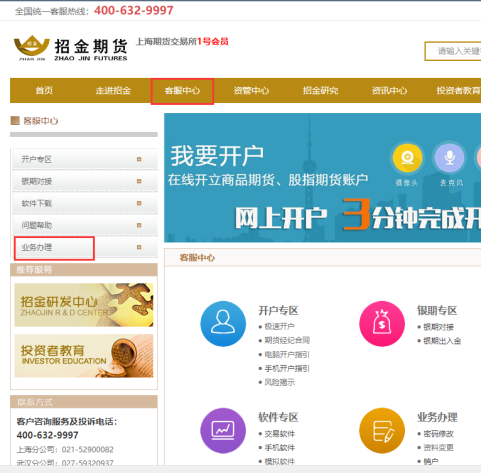Open the 招金研究 navigation menu item

(x=320, y=91)
